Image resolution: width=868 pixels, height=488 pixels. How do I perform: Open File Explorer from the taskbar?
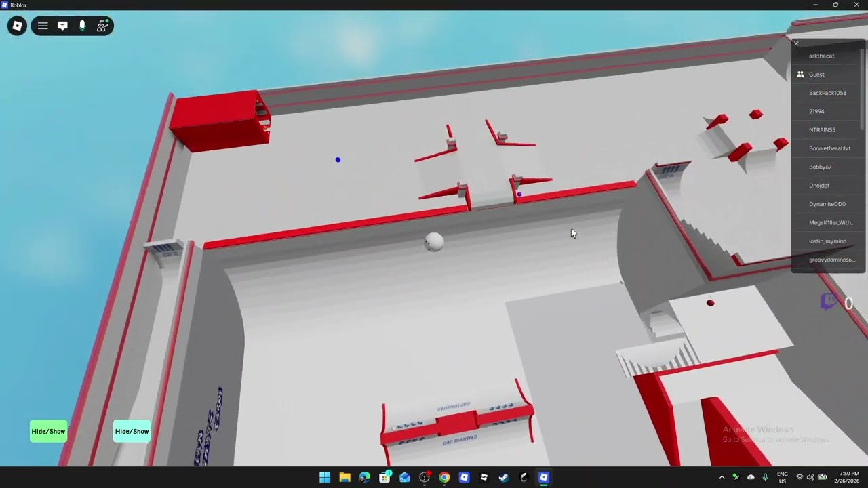344,477
